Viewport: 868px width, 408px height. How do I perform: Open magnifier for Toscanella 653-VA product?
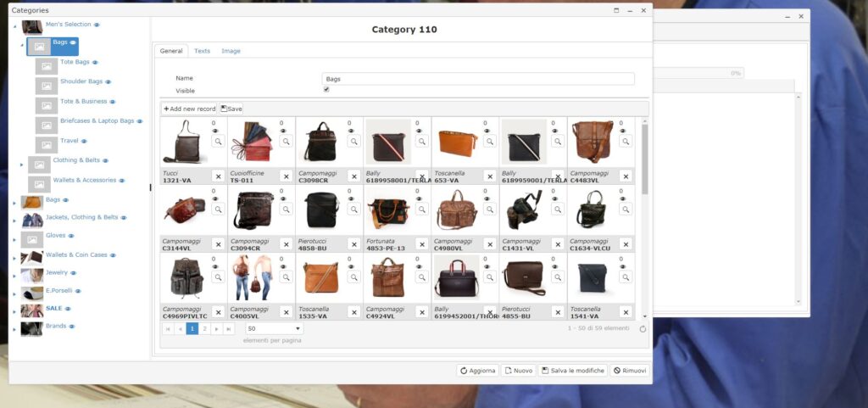tap(491, 142)
